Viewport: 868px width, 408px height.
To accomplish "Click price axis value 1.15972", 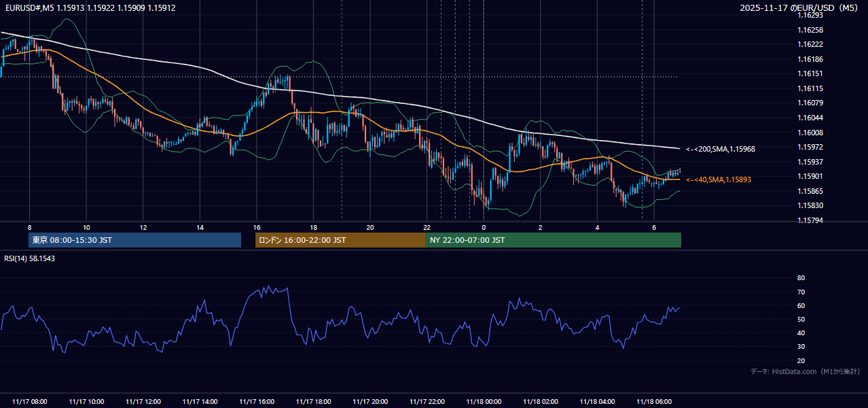I will pyautogui.click(x=810, y=147).
